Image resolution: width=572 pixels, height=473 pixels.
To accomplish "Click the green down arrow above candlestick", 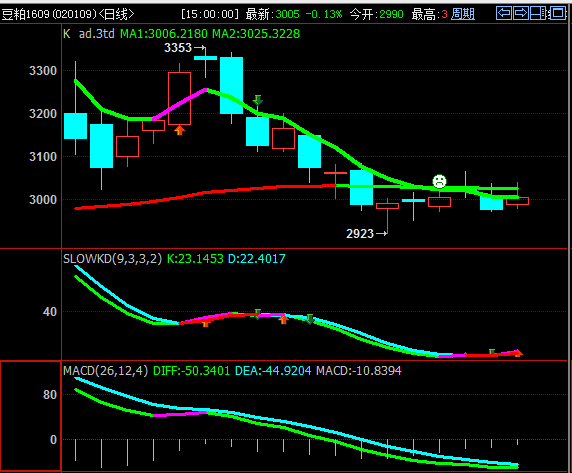I will (258, 100).
